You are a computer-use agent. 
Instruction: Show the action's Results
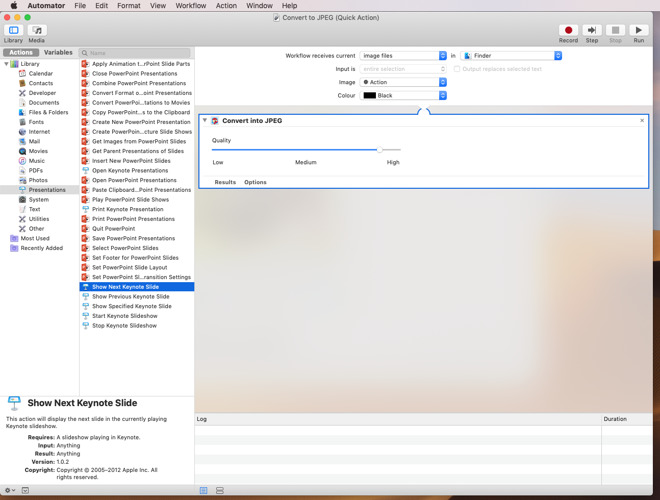(x=225, y=182)
